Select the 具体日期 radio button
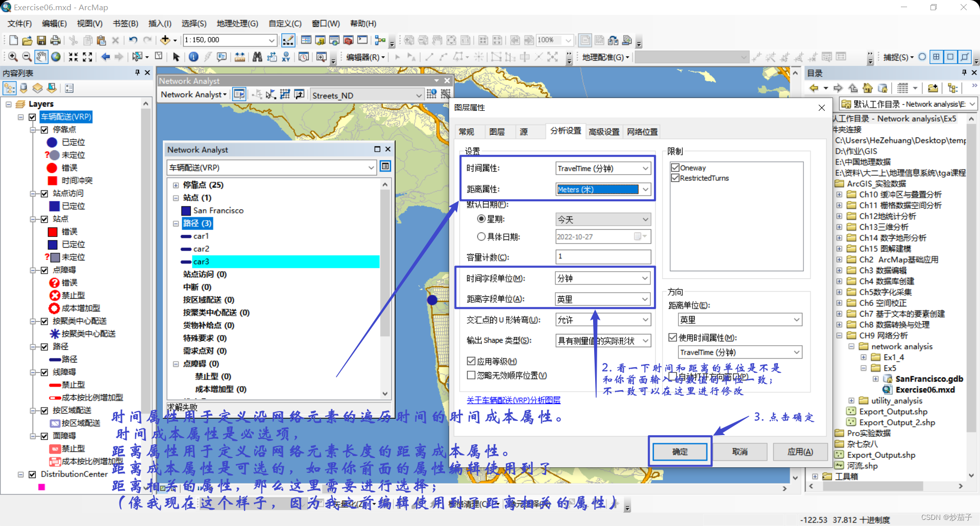This screenshot has width=980, height=526. [x=481, y=236]
